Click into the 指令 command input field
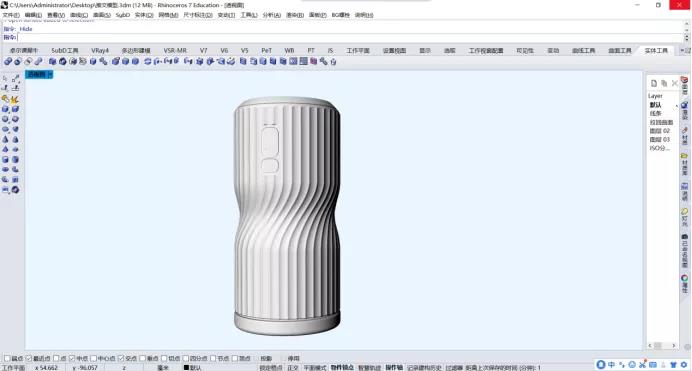 pos(350,37)
